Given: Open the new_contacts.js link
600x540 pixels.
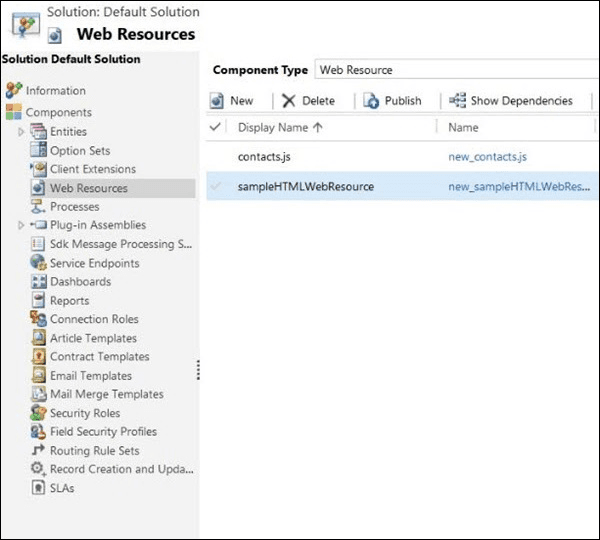Looking at the screenshot, I should (x=487, y=158).
